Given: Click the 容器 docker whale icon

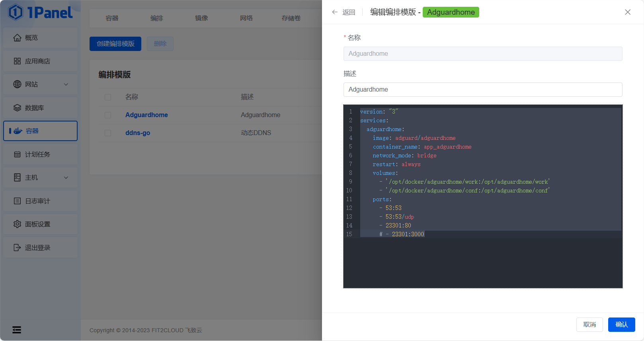Looking at the screenshot, I should pyautogui.click(x=18, y=131).
